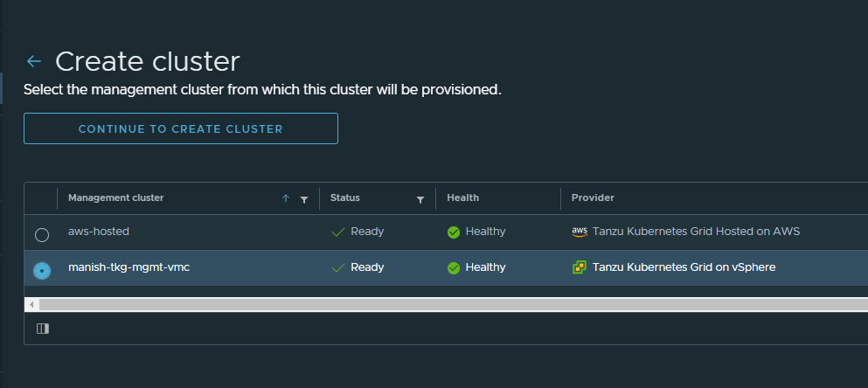Click the vSphere provider logo icon

click(579, 267)
